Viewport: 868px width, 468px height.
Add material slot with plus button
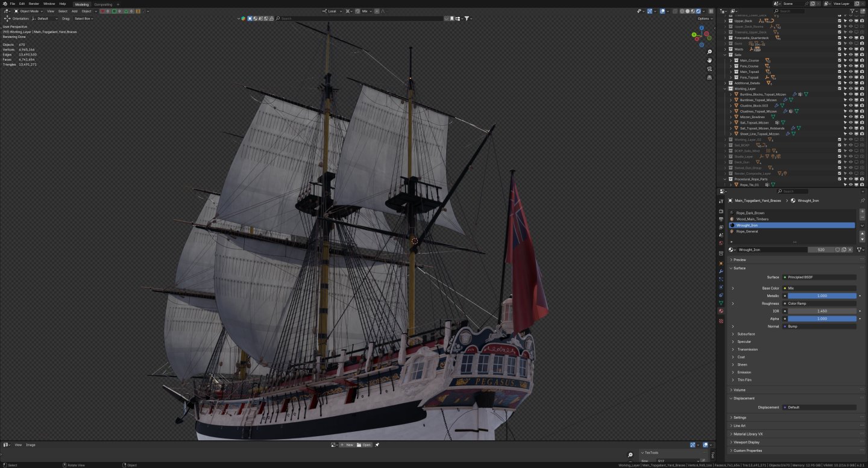862,212
